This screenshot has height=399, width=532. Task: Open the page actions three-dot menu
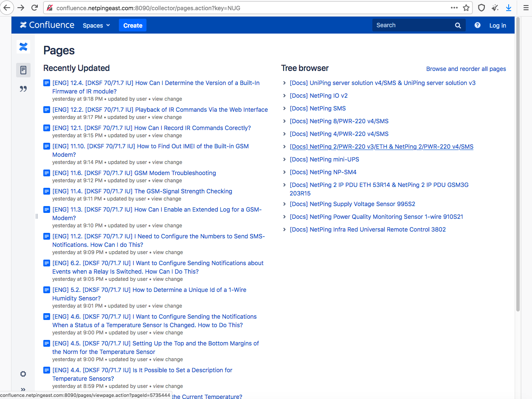click(454, 8)
